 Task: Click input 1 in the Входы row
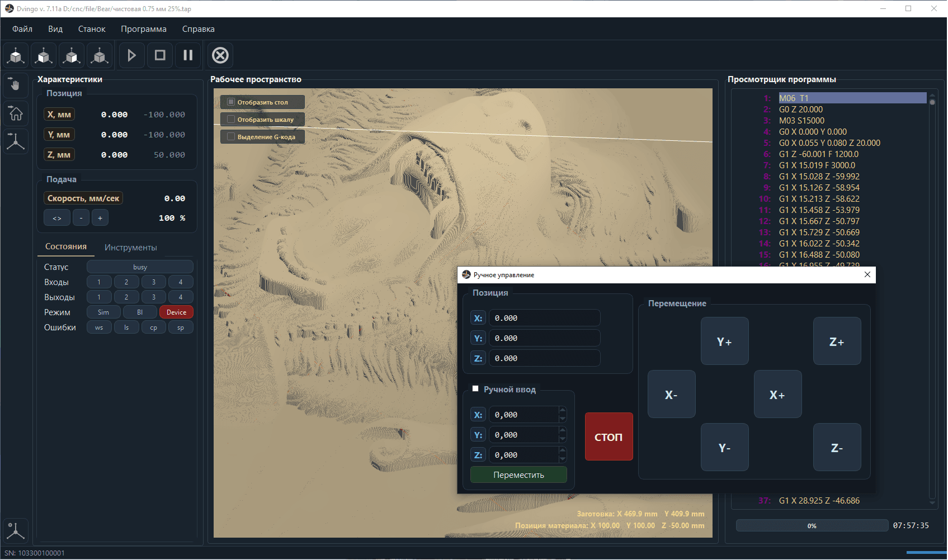[x=99, y=282]
